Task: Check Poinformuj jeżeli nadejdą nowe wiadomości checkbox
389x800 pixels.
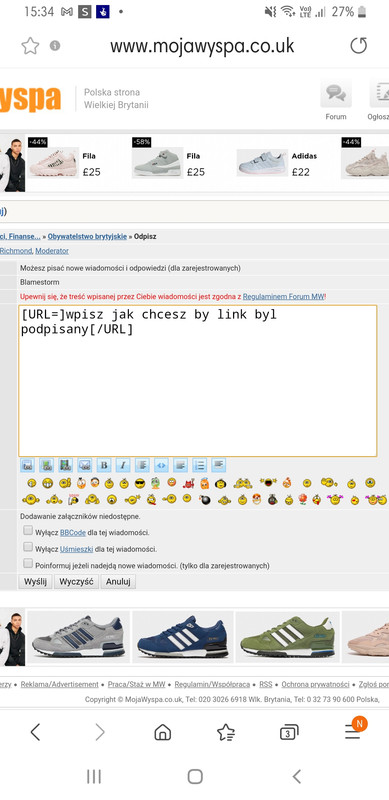Action: pyautogui.click(x=28, y=564)
